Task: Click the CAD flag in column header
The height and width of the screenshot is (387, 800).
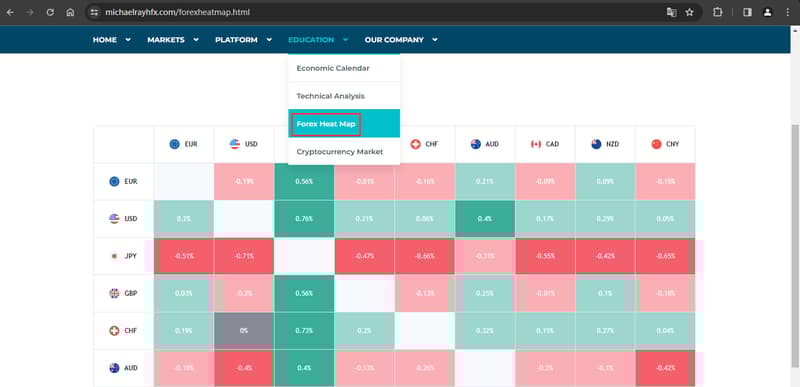Action: click(x=536, y=144)
